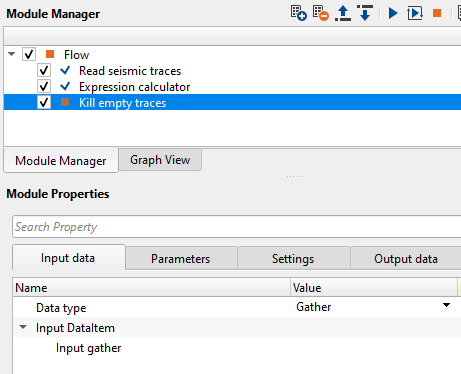
Task: Click the Name column header
Action: click(x=152, y=288)
